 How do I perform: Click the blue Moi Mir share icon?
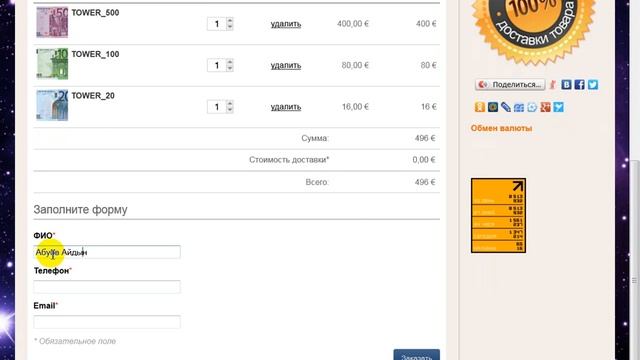[519, 107]
